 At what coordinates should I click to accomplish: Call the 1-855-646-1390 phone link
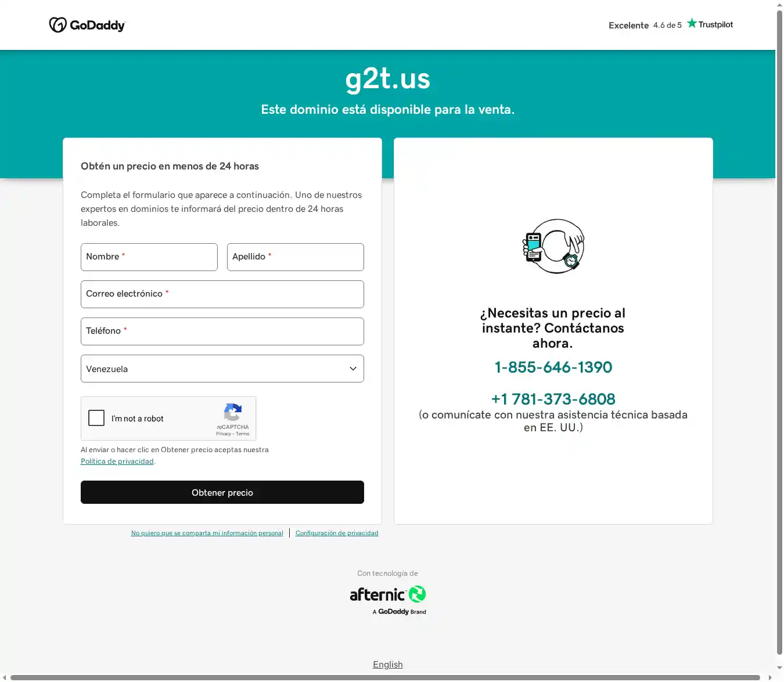click(553, 367)
